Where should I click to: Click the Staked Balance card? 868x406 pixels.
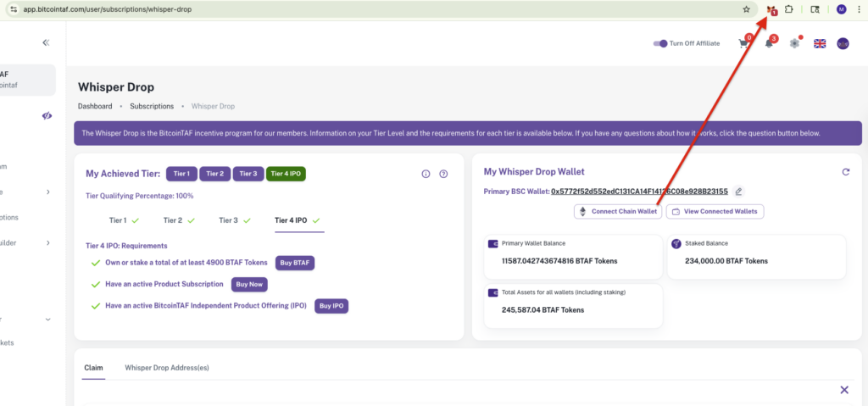pyautogui.click(x=757, y=257)
